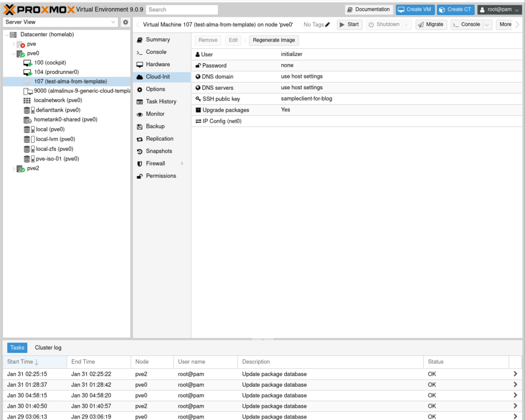Expand the pve2 node in the tree
Image resolution: width=525 pixels, height=420 pixels.
click(x=14, y=169)
